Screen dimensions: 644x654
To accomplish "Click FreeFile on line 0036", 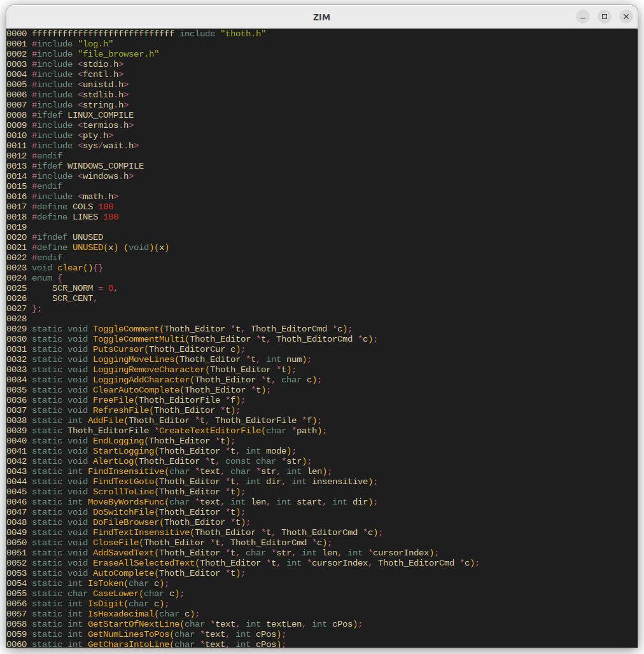I will pyautogui.click(x=113, y=400).
